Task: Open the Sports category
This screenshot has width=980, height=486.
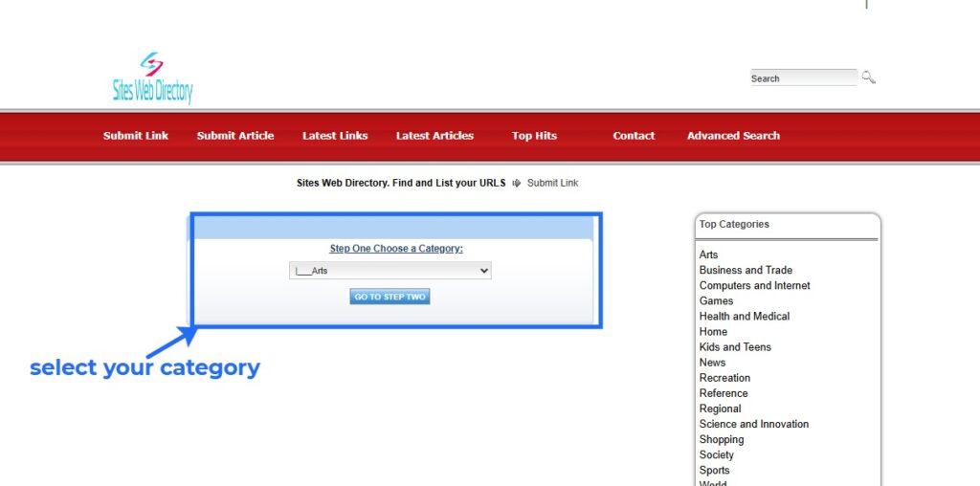Action: point(714,471)
